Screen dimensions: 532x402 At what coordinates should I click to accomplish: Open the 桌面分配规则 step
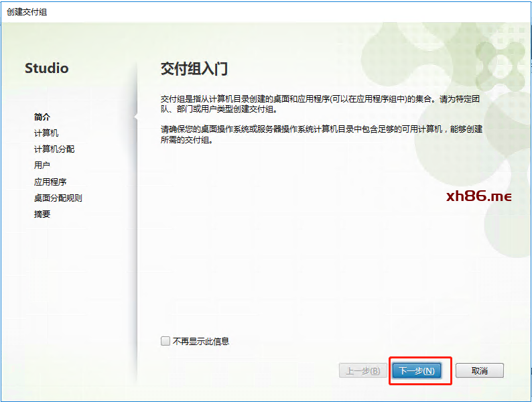pyautogui.click(x=58, y=198)
